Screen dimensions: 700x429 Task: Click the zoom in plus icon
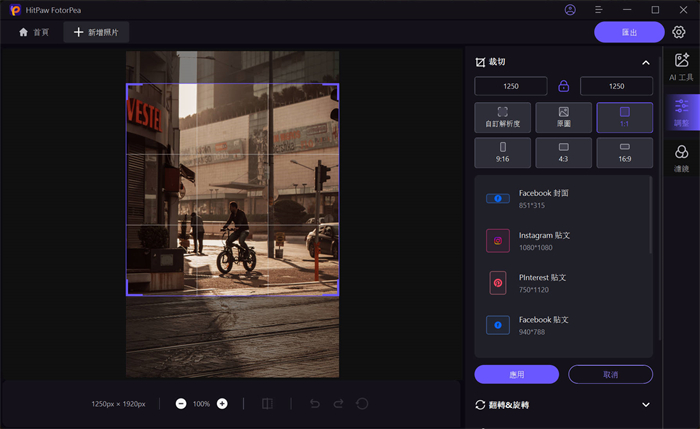(222, 403)
